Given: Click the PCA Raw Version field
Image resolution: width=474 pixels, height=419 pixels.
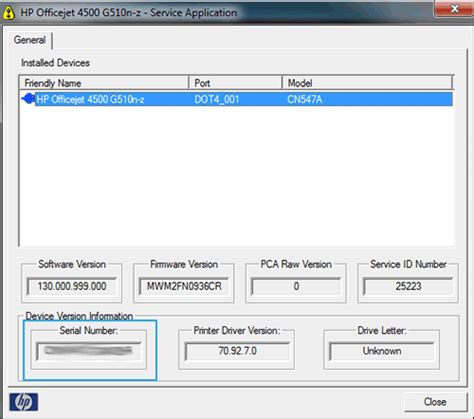Looking at the screenshot, I should [296, 286].
